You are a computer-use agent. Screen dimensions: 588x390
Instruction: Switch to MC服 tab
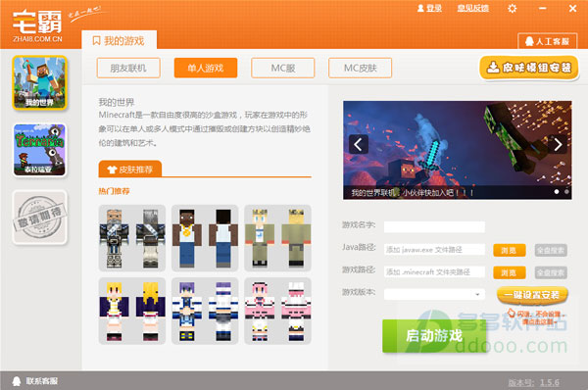pyautogui.click(x=283, y=68)
